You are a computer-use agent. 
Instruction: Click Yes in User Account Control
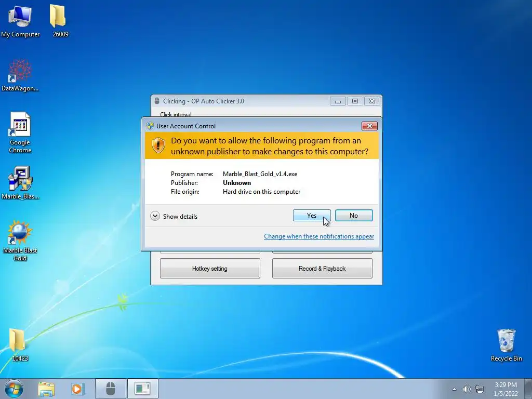(x=312, y=216)
